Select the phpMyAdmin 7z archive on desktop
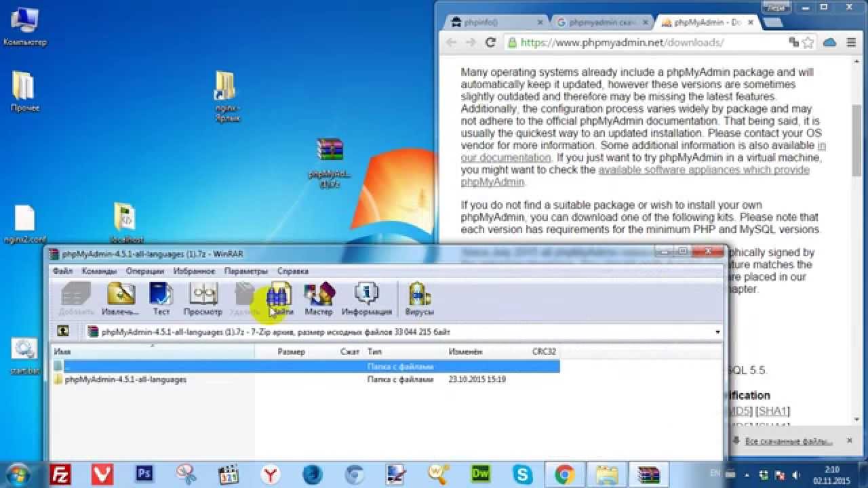Screen dimensions: 868x488 tap(330, 163)
